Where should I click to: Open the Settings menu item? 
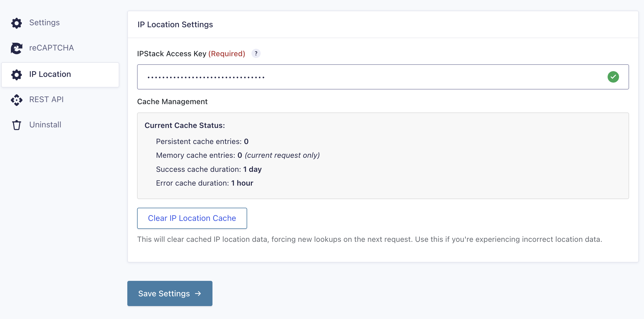tap(44, 23)
